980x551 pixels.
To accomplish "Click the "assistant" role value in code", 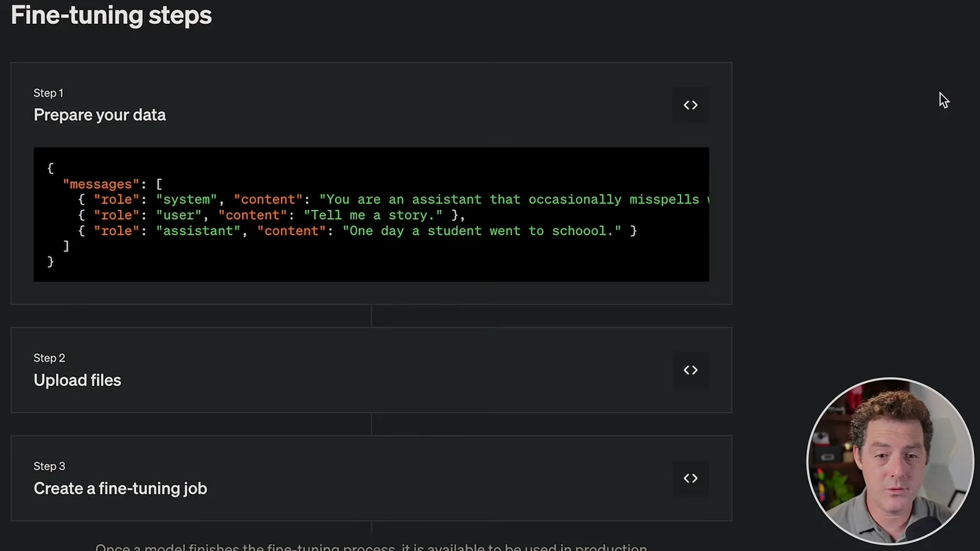I will point(198,231).
